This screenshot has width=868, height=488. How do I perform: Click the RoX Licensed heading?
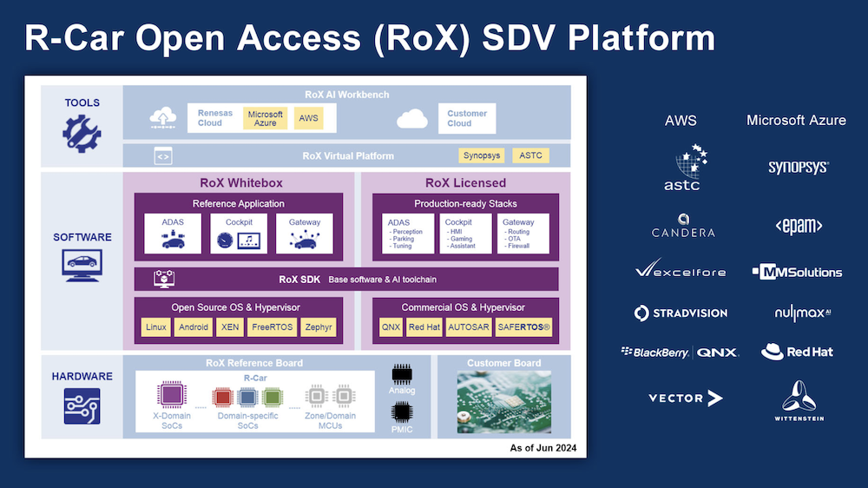coord(465,183)
